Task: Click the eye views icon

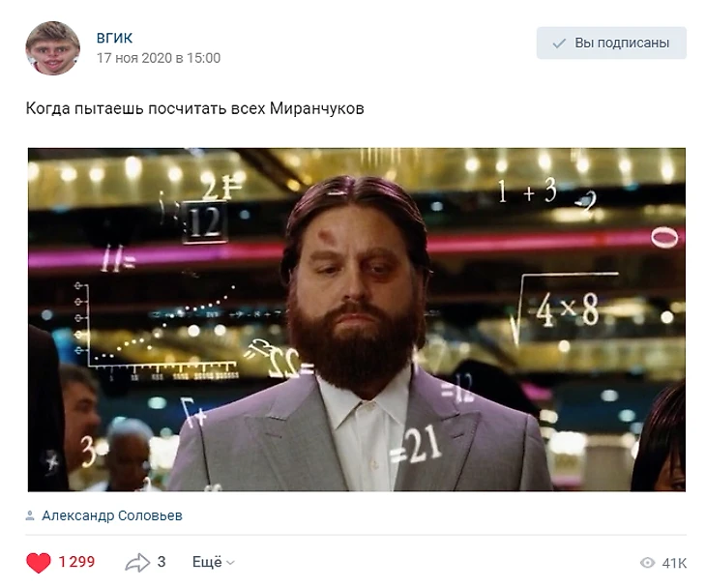Action: [x=647, y=563]
